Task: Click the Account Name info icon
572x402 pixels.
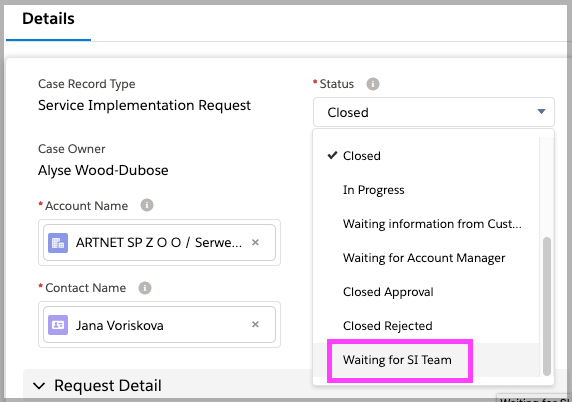Action: [147, 205]
